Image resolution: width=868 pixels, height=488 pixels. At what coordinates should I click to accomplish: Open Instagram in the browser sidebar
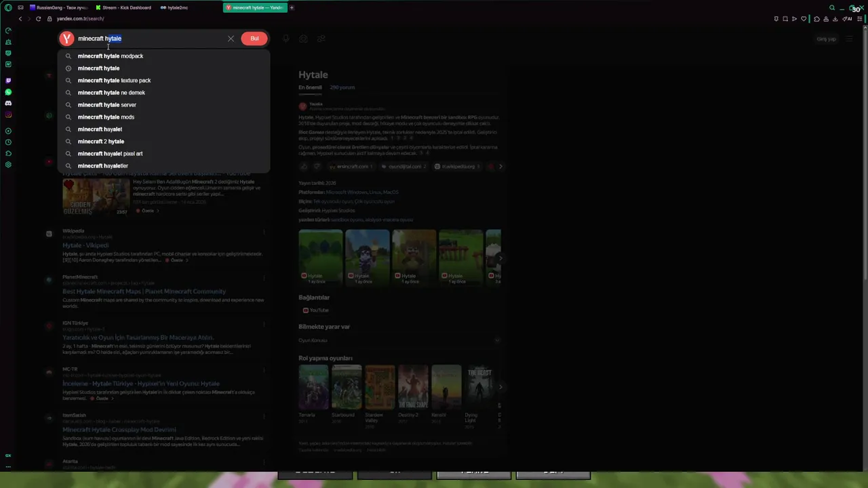coord(8,115)
